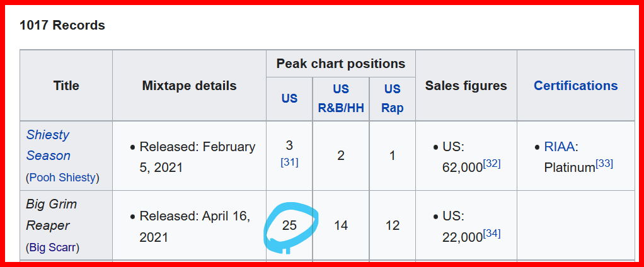The image size is (644, 267).
Task: Open the Certifications header link
Action: [575, 86]
